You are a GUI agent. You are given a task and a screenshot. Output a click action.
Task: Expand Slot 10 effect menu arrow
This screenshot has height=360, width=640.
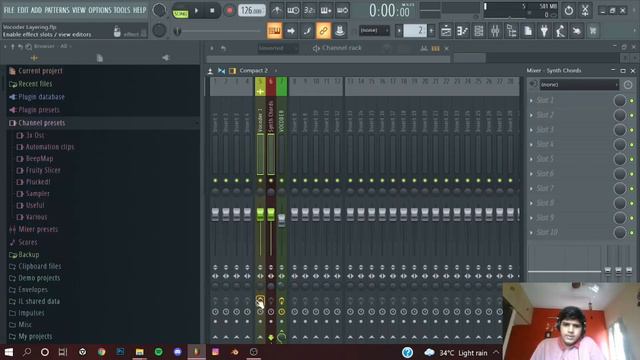coord(531,233)
